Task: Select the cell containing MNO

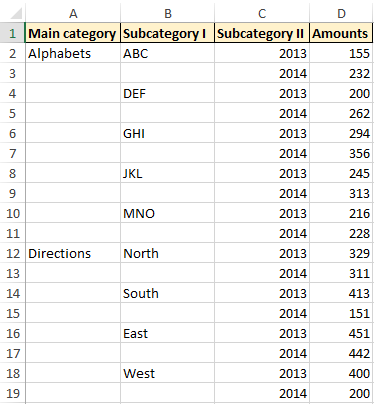Action: [x=167, y=213]
